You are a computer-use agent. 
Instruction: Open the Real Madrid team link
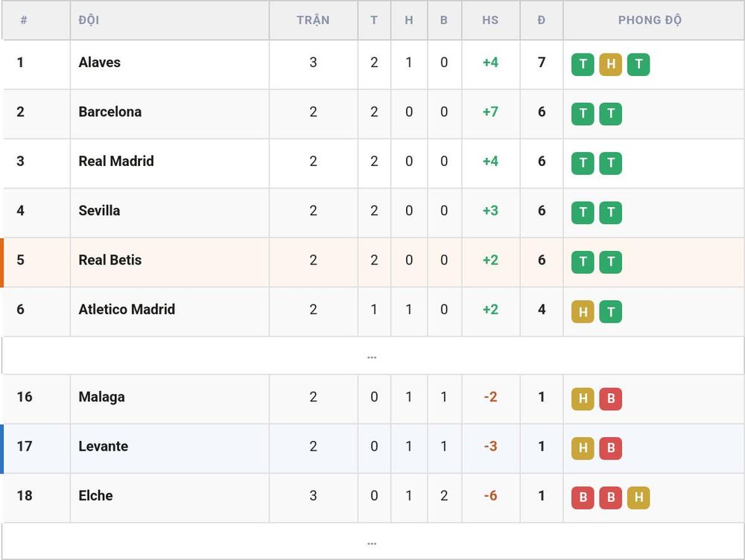[116, 161]
